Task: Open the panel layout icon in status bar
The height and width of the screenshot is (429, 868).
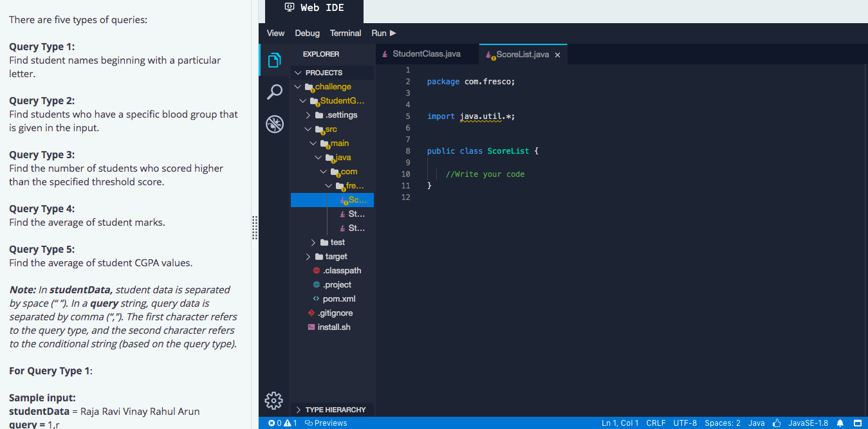Action: click(857, 423)
